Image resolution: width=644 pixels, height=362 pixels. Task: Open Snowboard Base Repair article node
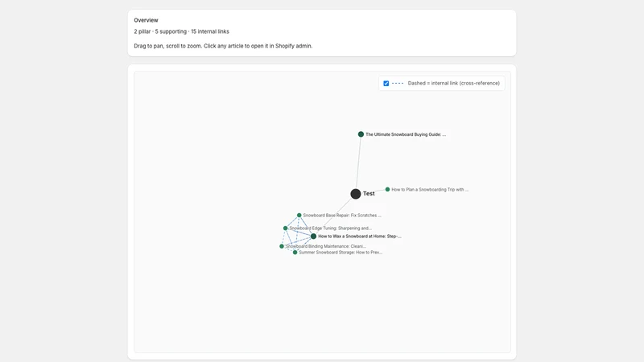click(299, 215)
